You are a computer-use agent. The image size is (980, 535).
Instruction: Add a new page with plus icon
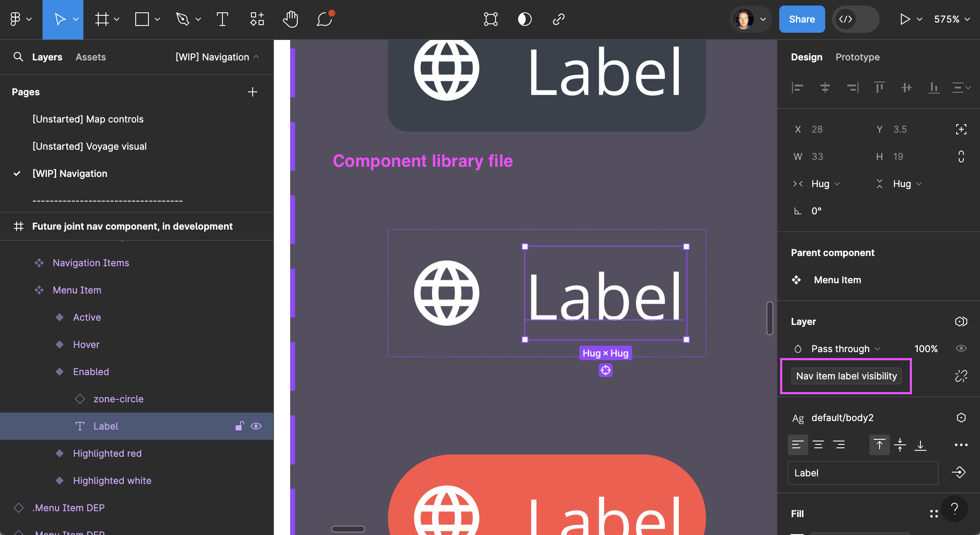(x=253, y=92)
